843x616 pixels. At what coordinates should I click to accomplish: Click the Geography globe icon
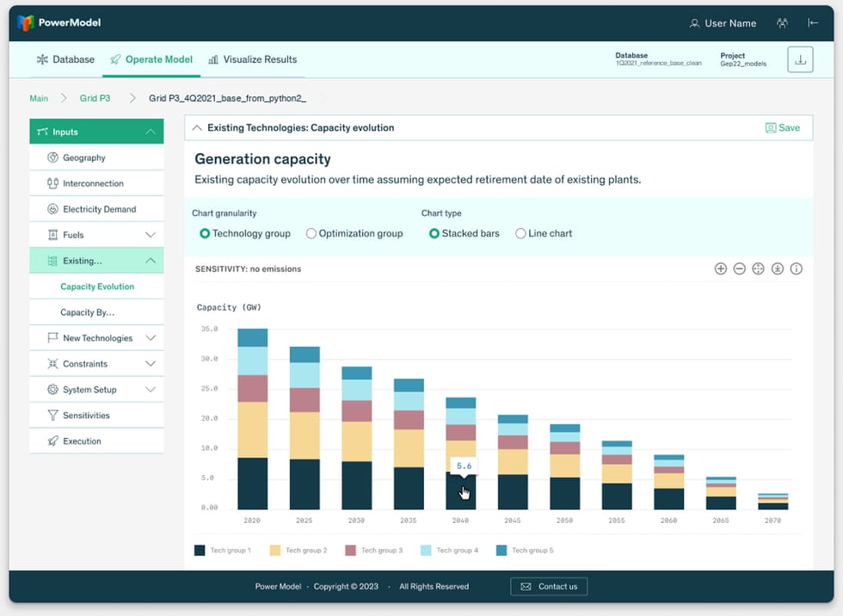point(52,157)
